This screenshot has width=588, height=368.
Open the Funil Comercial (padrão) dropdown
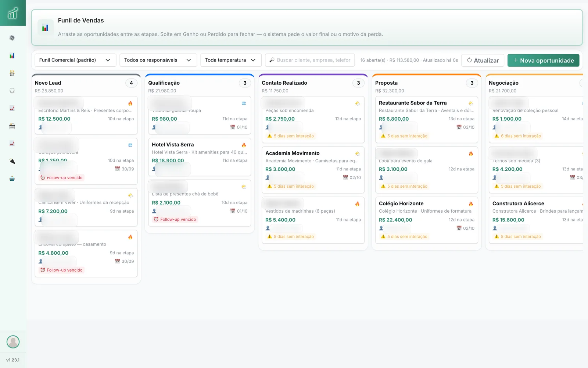point(75,60)
